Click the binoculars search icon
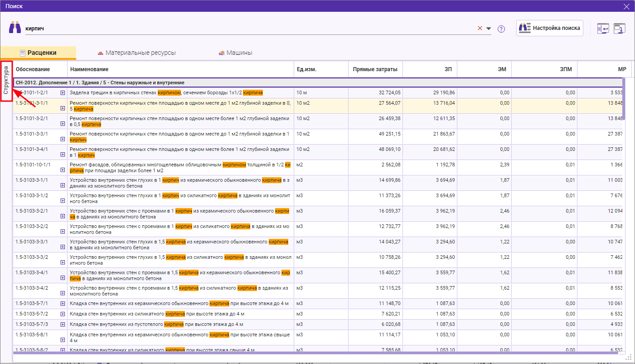 click(15, 28)
